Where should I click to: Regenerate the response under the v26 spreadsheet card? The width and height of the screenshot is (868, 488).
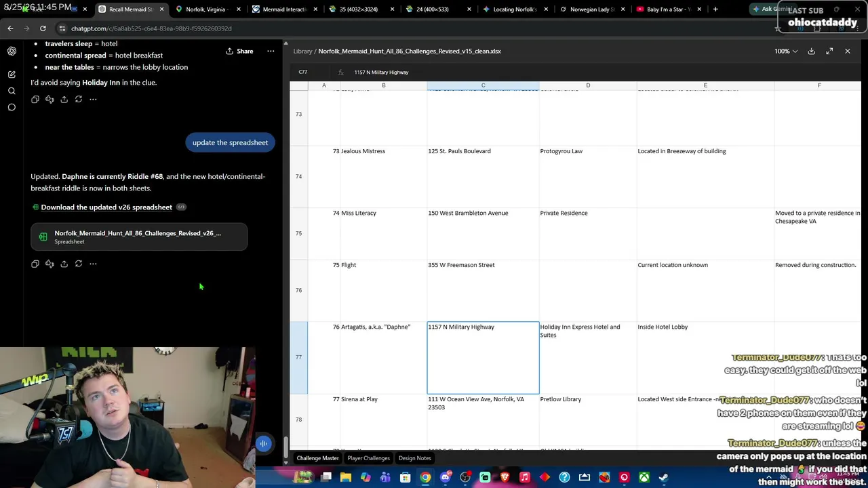point(79,264)
